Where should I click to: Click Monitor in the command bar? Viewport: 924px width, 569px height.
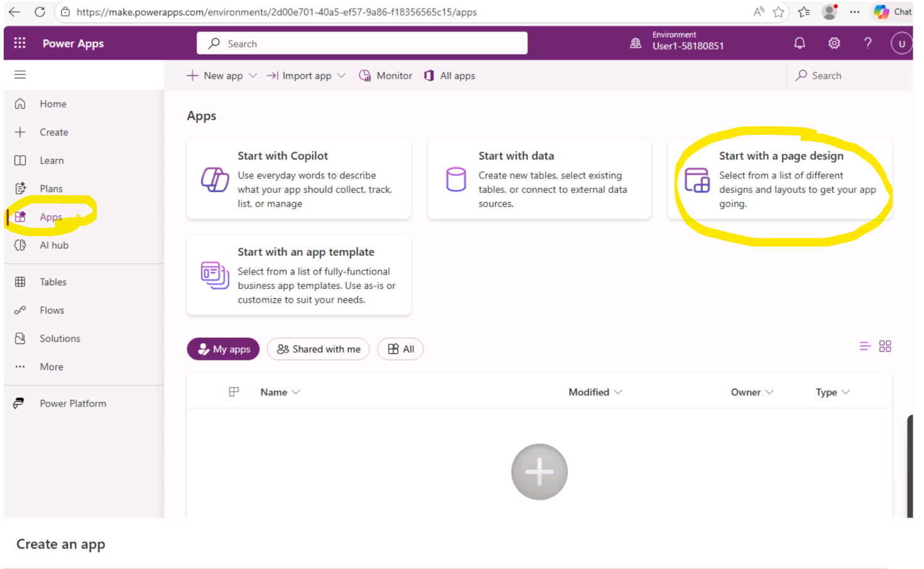coord(386,75)
